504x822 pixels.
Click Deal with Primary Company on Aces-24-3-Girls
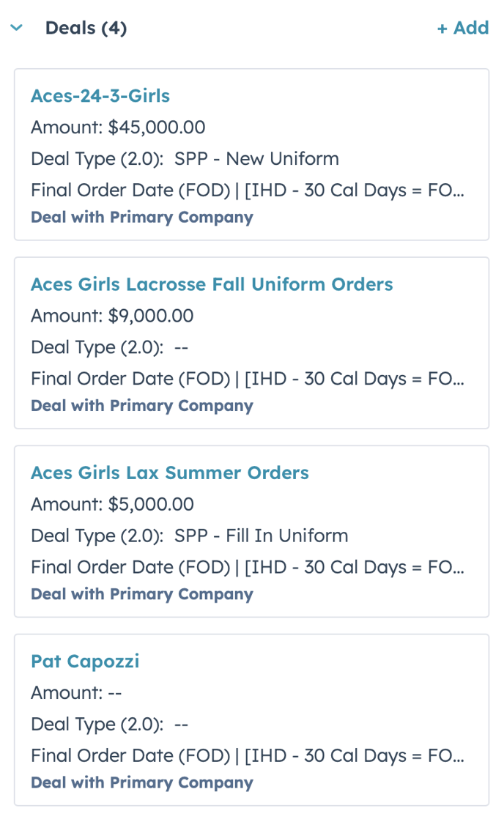142,218
